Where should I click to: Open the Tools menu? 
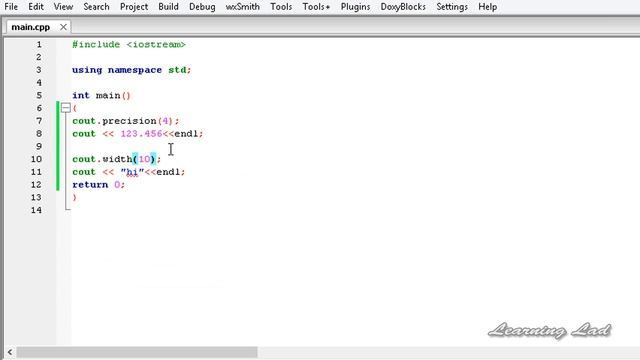tap(281, 7)
